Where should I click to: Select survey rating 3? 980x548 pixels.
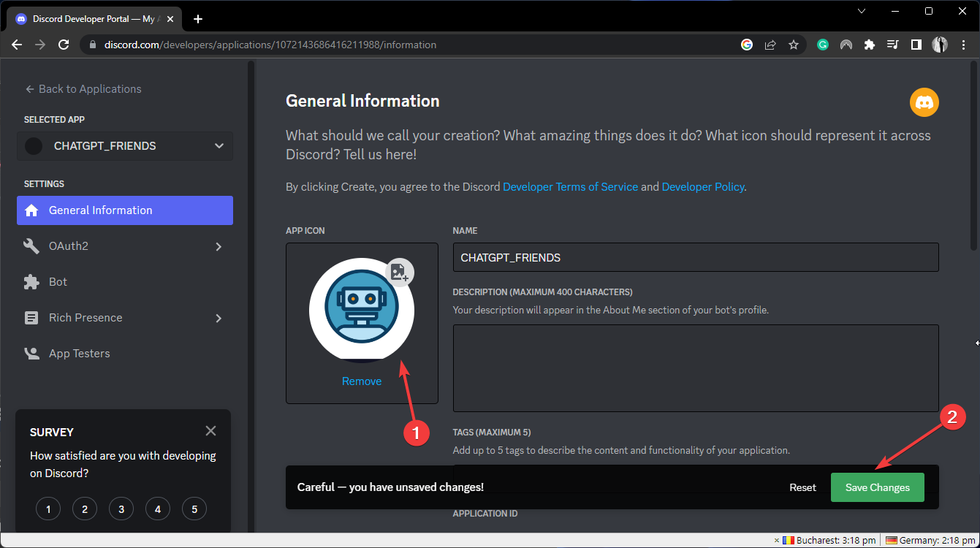click(121, 509)
